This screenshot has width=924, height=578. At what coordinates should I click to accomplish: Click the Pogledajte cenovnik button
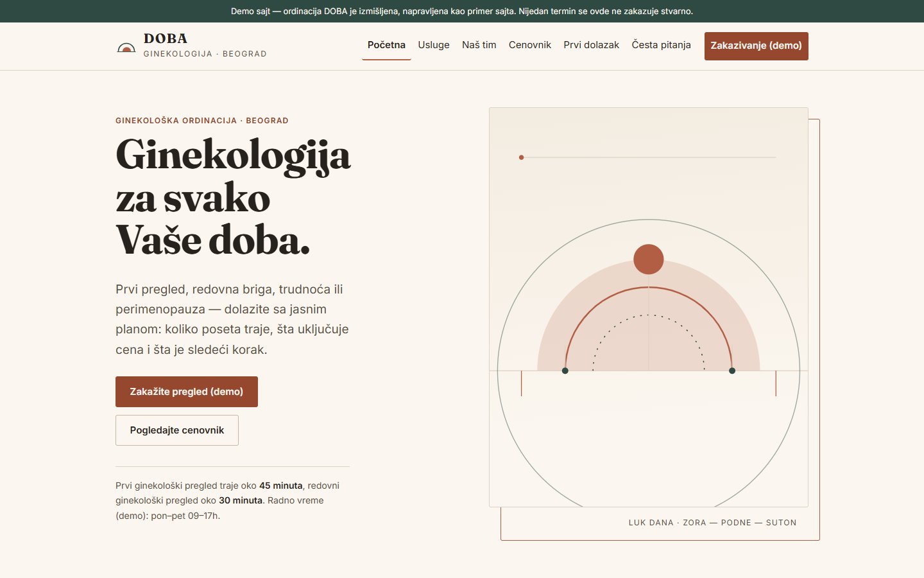click(177, 430)
